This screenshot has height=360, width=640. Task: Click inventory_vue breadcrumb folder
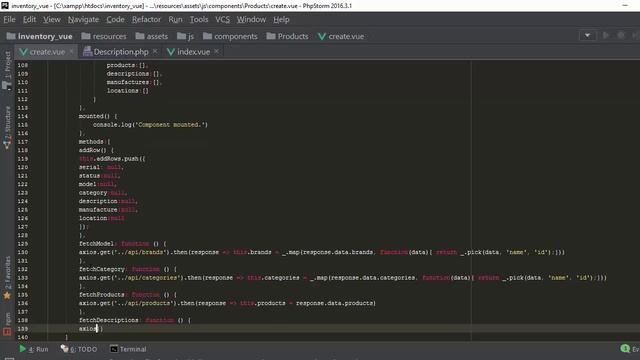tap(40, 36)
